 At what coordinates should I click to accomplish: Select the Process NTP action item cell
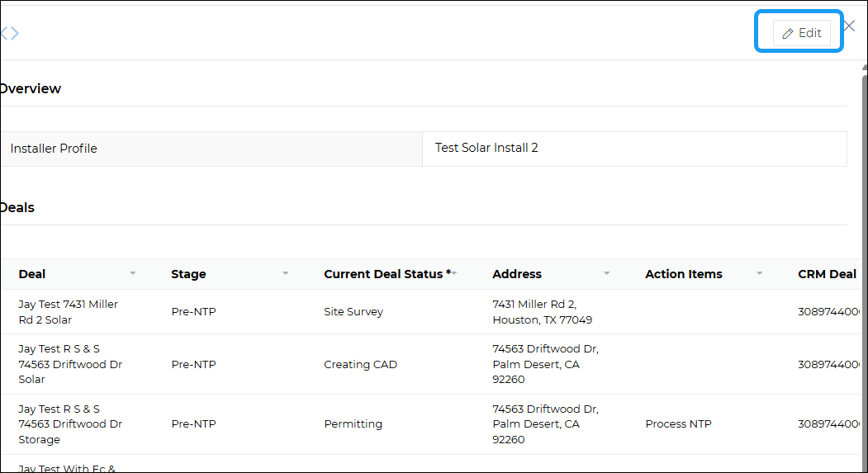(678, 424)
